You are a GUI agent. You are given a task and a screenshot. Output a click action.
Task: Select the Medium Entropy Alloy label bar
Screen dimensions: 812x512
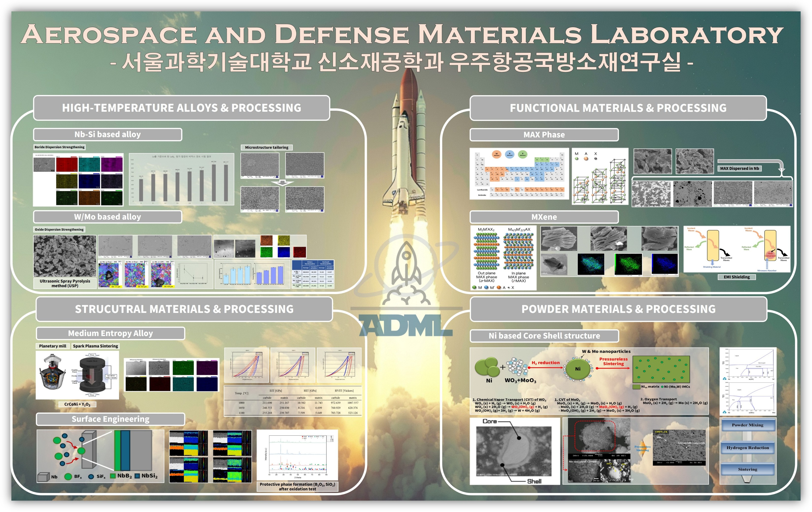coord(111,333)
